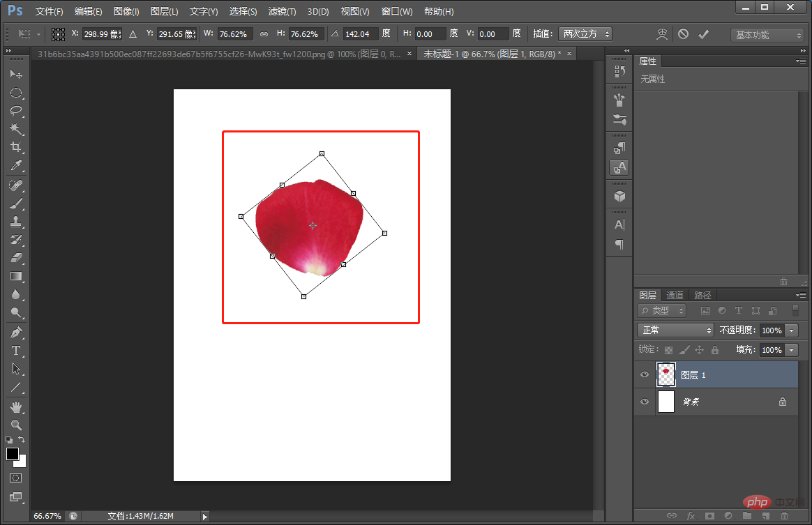812x525 pixels.
Task: Open the 文件(F) menu
Action: point(50,11)
